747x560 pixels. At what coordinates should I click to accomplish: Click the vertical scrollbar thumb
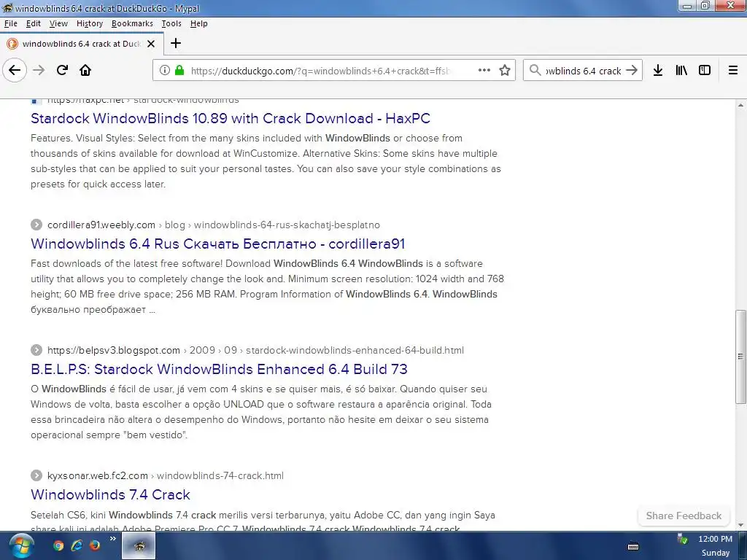coord(740,357)
